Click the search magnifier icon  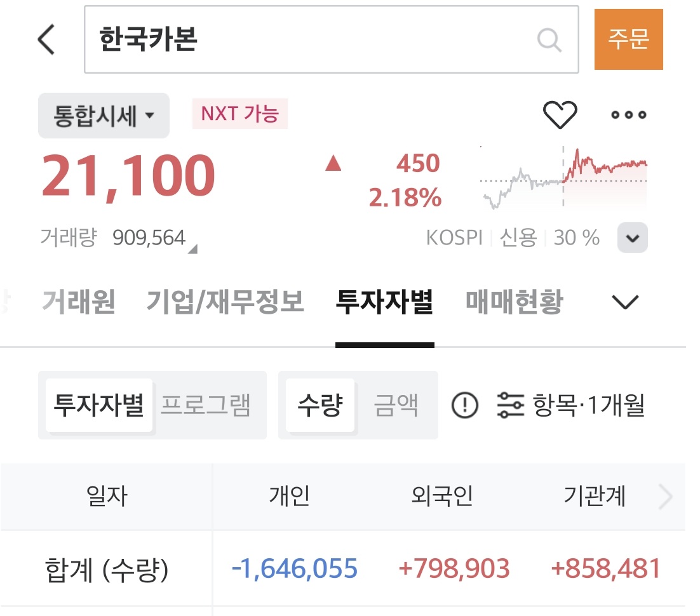549,39
